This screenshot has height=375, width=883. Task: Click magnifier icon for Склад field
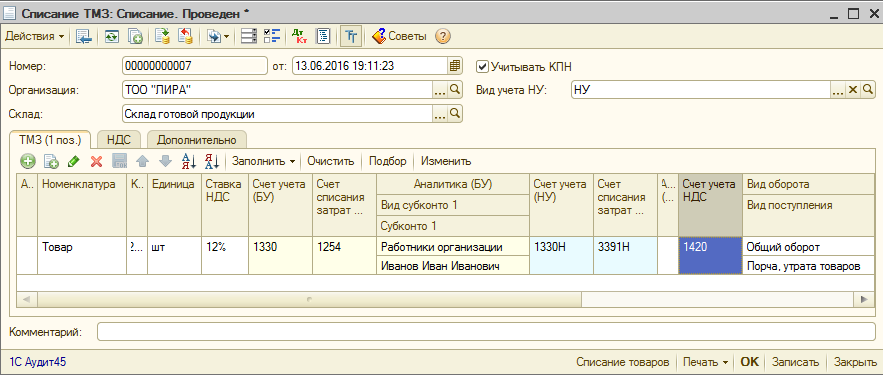pos(454,114)
